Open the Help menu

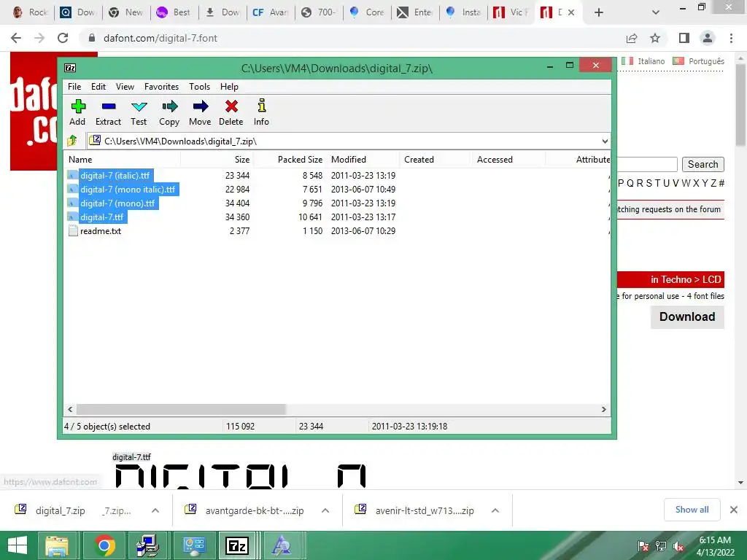pos(229,87)
